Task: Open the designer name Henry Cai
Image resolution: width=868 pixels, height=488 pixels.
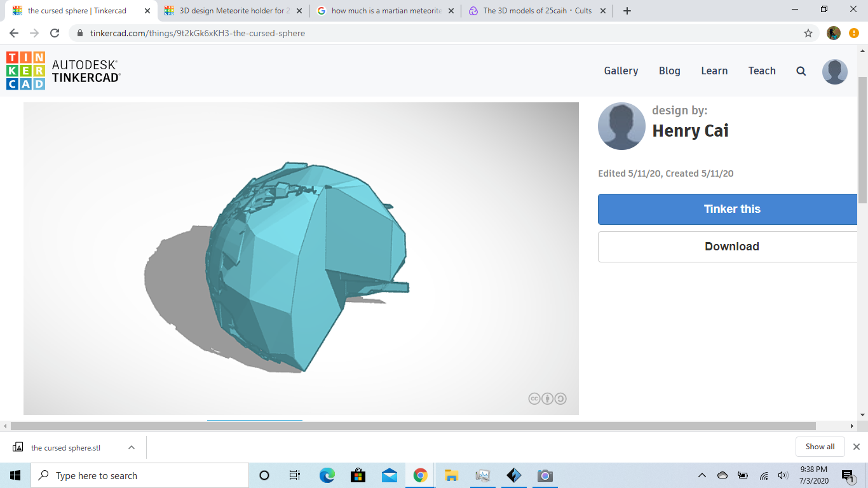Action: click(690, 131)
